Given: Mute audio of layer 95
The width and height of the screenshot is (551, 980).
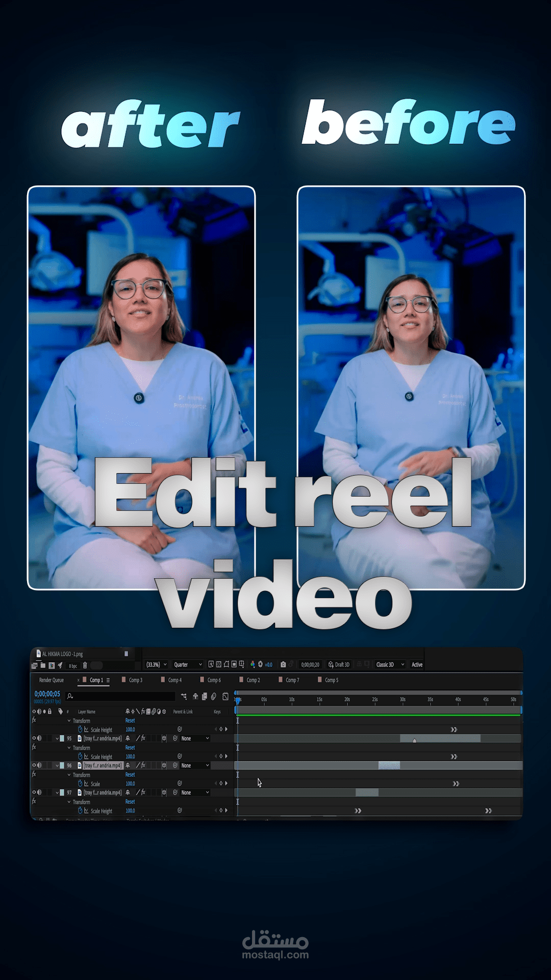Looking at the screenshot, I should (x=40, y=738).
